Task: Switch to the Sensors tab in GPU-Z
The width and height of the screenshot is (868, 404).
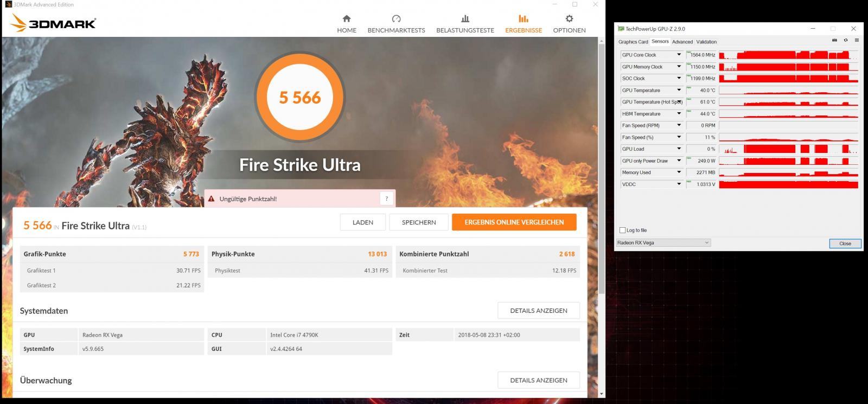Action: coord(660,41)
